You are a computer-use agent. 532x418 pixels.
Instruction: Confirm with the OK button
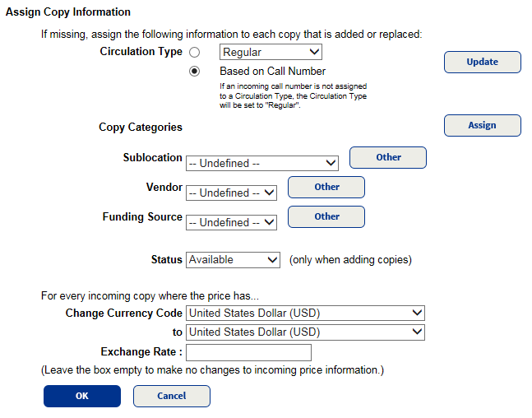tap(81, 396)
